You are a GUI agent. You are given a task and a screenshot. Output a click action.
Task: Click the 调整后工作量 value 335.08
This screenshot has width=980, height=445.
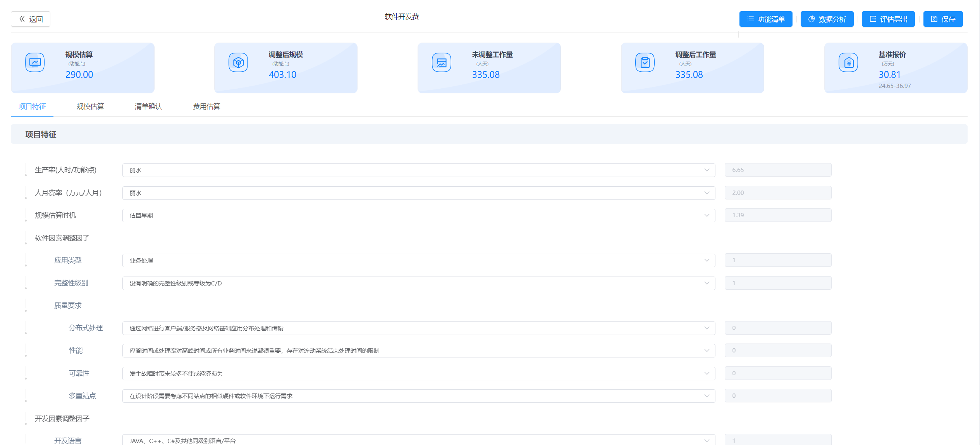point(689,75)
